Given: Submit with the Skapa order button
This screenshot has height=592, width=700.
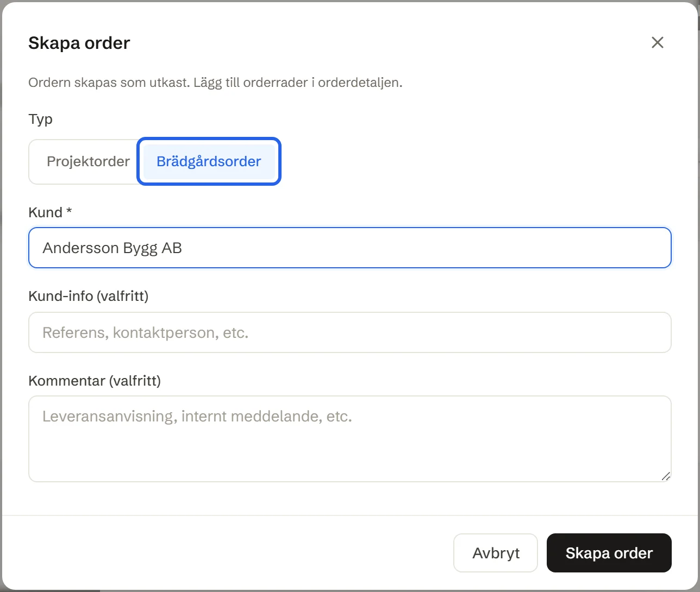Looking at the screenshot, I should coord(609,553).
